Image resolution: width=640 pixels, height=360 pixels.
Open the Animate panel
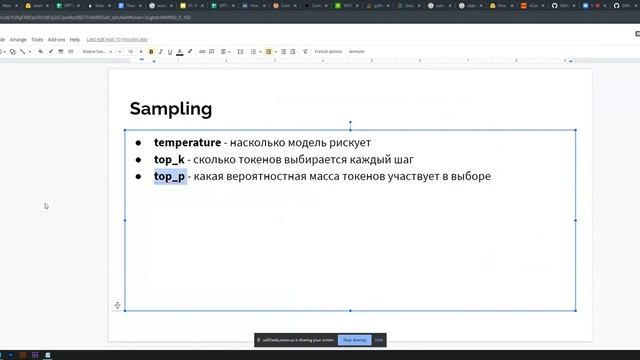click(x=356, y=52)
